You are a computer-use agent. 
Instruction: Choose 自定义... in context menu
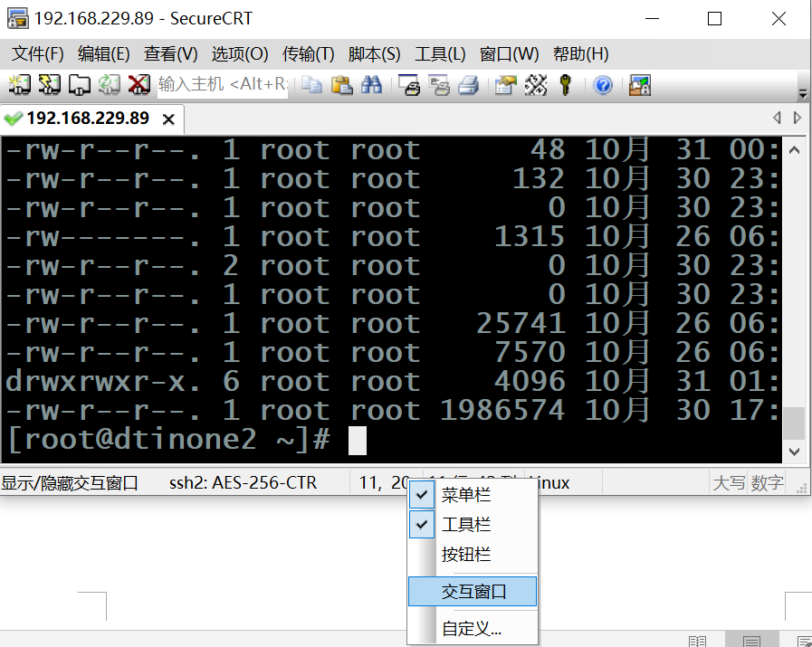pos(472,628)
